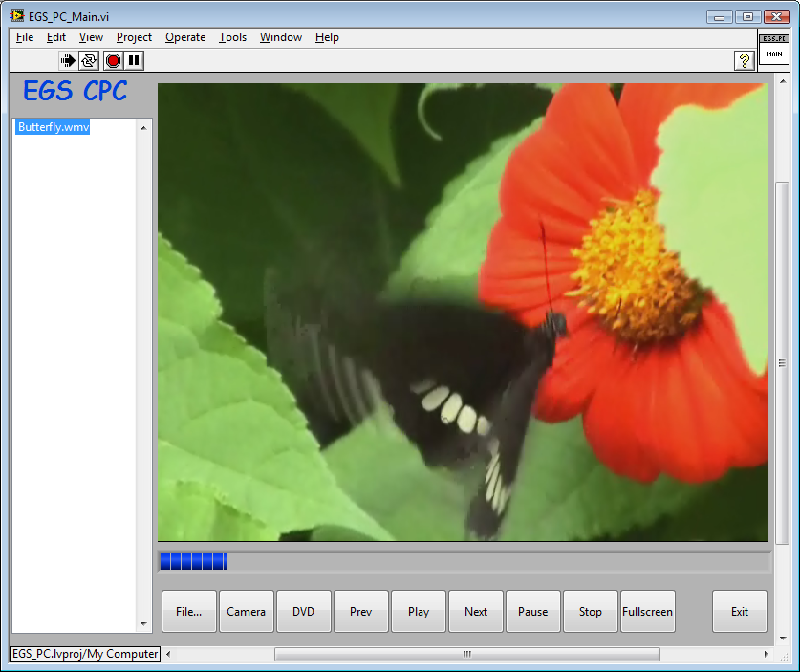This screenshot has height=672, width=800.
Task: Click the Run arrow icon
Action: [68, 61]
